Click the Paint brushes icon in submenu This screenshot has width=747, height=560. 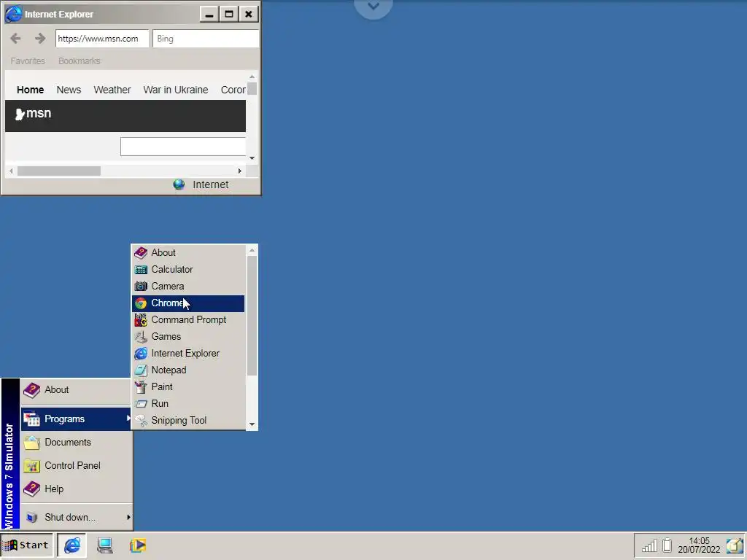pyautogui.click(x=141, y=387)
